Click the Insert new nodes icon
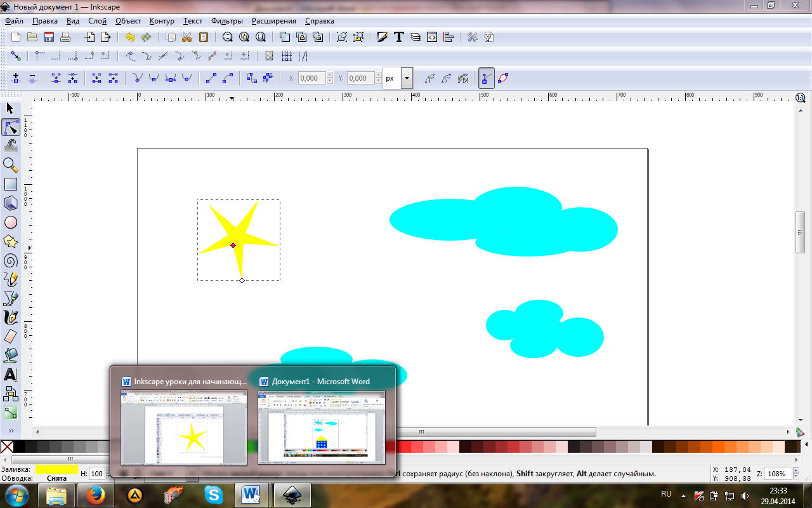This screenshot has width=812, height=508. 16,78
